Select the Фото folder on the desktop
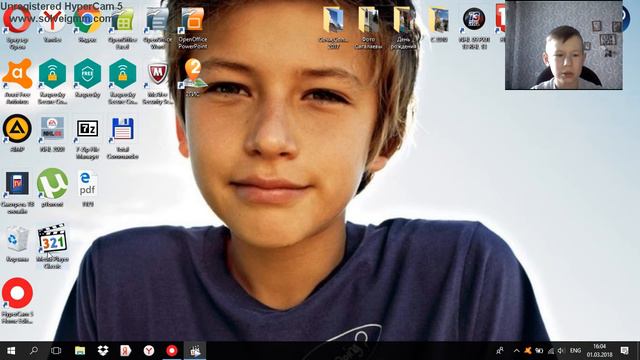 click(368, 20)
